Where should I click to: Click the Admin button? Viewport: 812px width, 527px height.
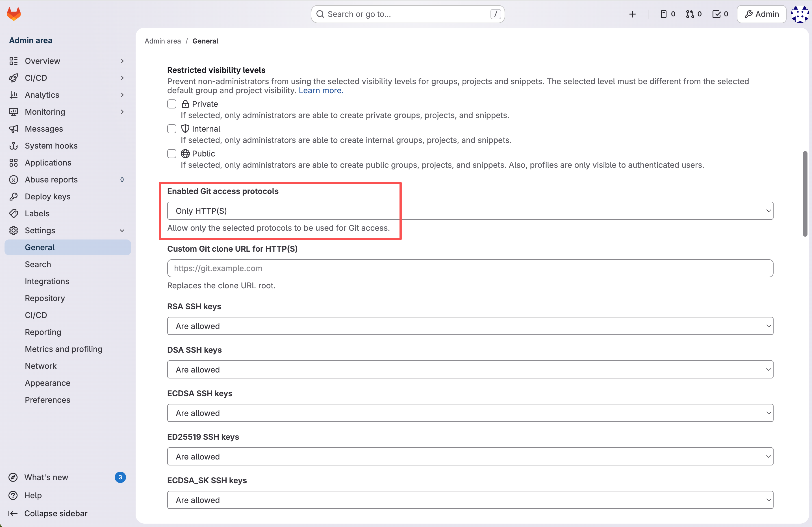(761, 14)
